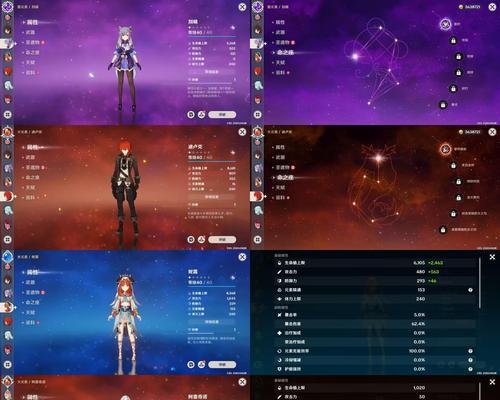Open 武器 tab on red Diluc attributes screen
Screen dimensions: 500x400
[30, 157]
